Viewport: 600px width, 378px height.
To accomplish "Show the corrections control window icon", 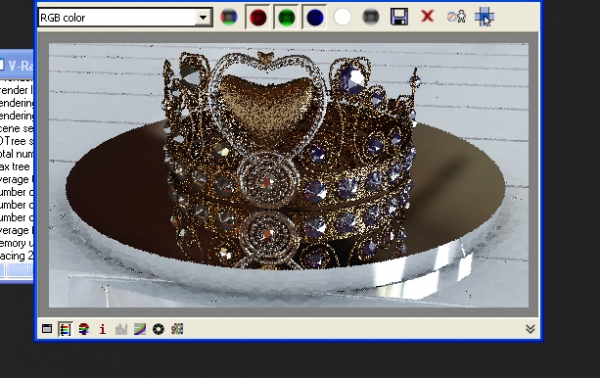I will (47, 329).
